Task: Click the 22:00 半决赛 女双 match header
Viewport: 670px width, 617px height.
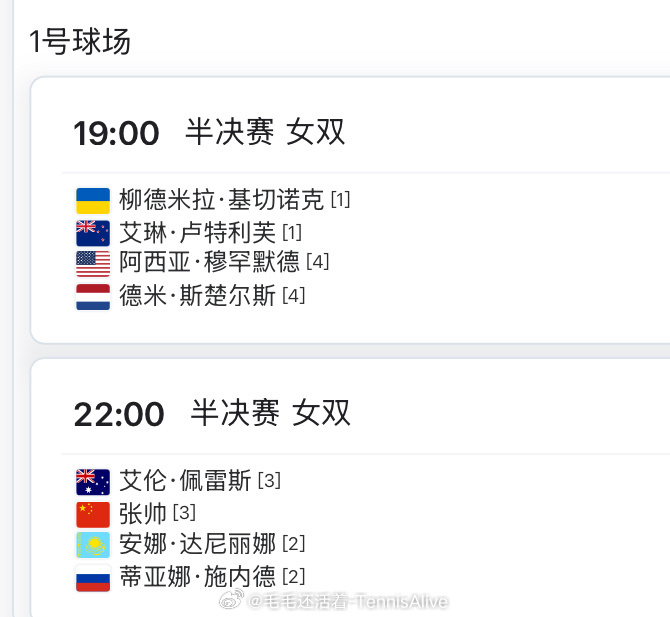Action: [x=212, y=413]
